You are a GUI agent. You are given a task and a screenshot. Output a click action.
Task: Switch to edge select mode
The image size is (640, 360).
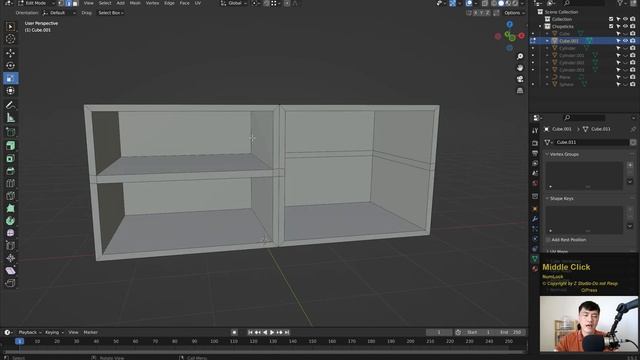[x=68, y=3]
